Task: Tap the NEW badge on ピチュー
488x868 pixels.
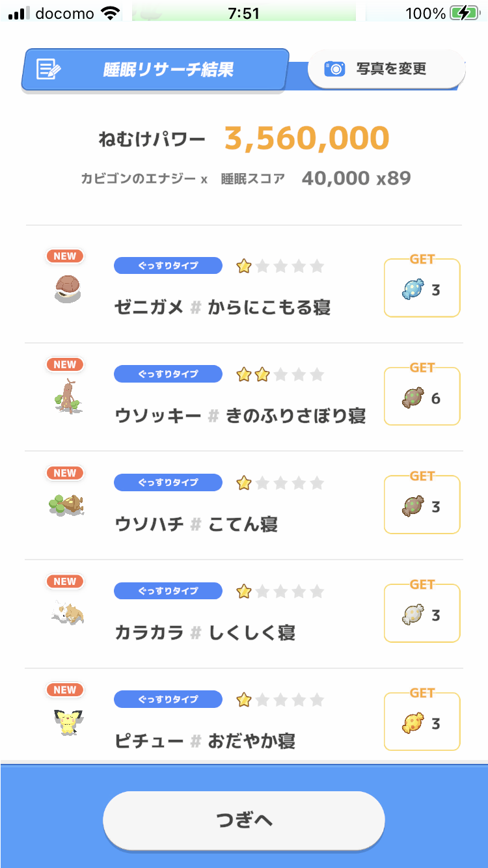Action: pyautogui.click(x=64, y=690)
